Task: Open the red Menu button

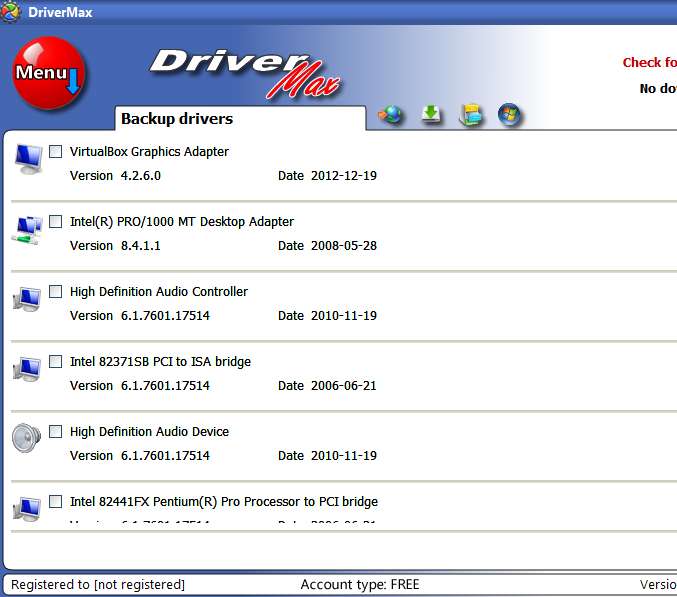Action: 49,73
